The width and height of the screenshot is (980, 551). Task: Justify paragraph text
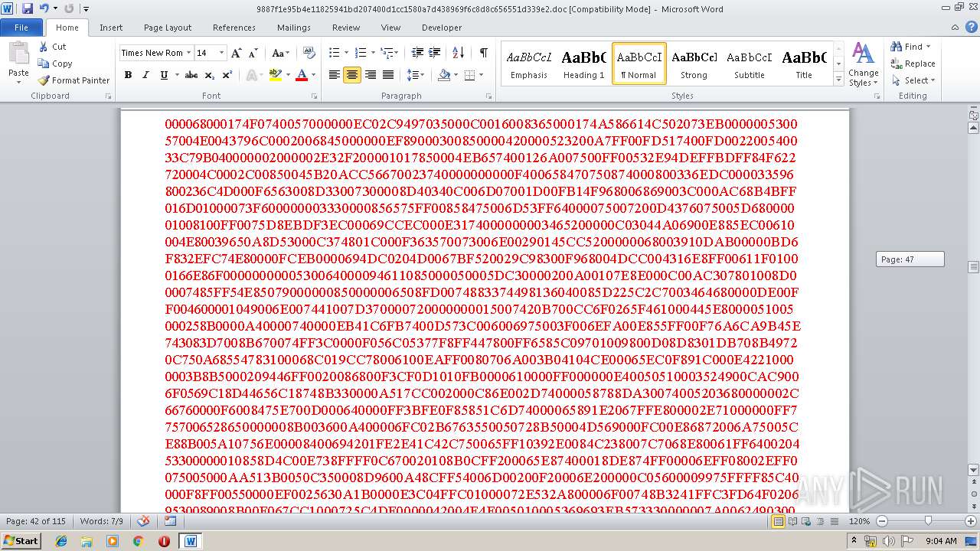point(388,75)
